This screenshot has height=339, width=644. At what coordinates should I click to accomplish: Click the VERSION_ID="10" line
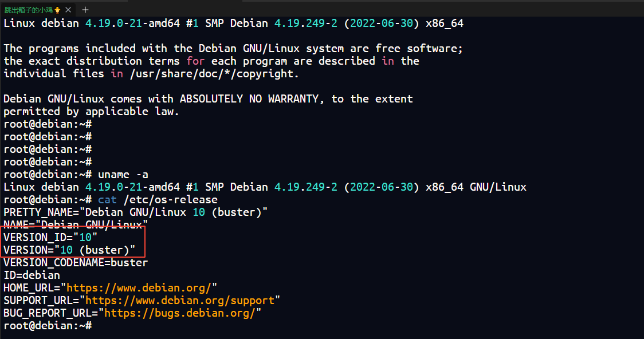point(50,237)
